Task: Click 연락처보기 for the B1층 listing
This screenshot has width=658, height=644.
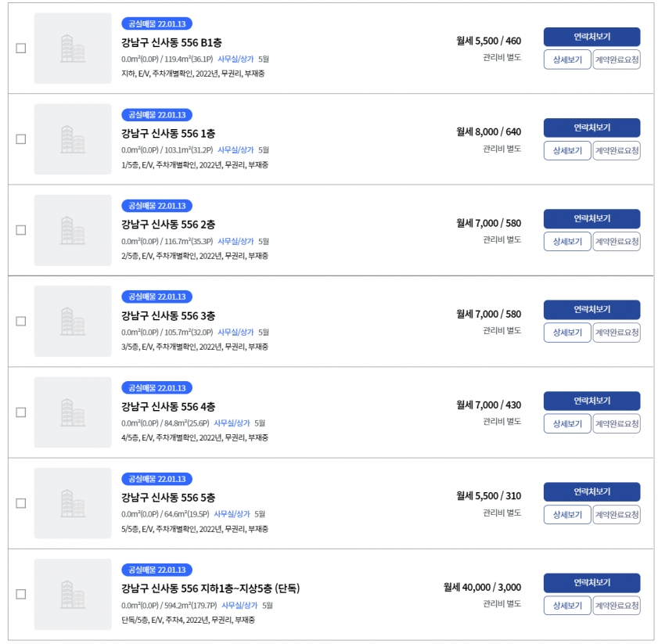Action: click(591, 37)
